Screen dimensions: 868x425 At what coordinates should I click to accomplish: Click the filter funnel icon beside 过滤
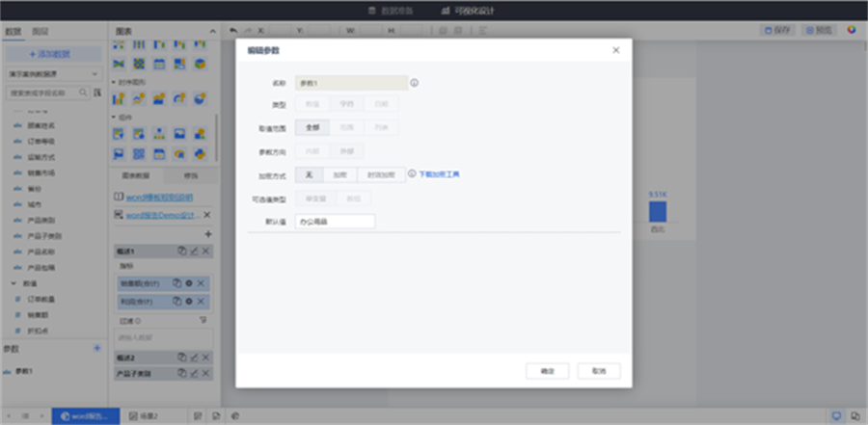pos(203,320)
